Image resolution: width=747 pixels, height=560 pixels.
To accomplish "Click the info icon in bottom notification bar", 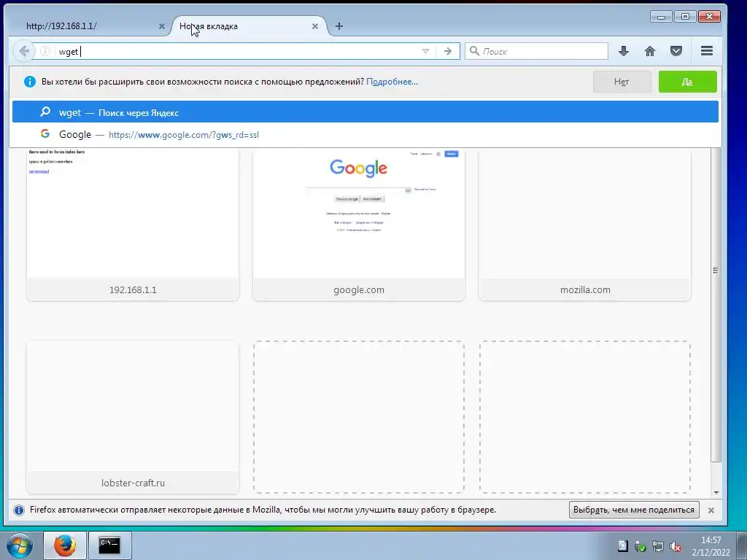I will pyautogui.click(x=18, y=510).
